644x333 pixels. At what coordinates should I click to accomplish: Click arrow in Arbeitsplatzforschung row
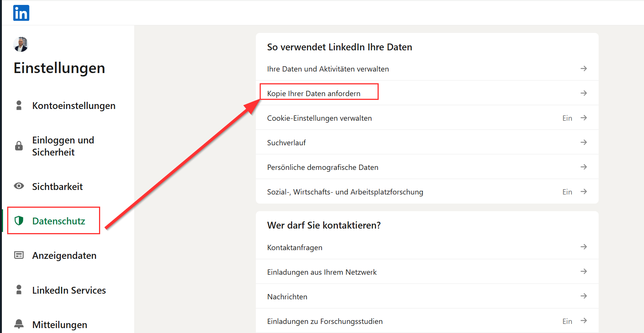coord(584,191)
